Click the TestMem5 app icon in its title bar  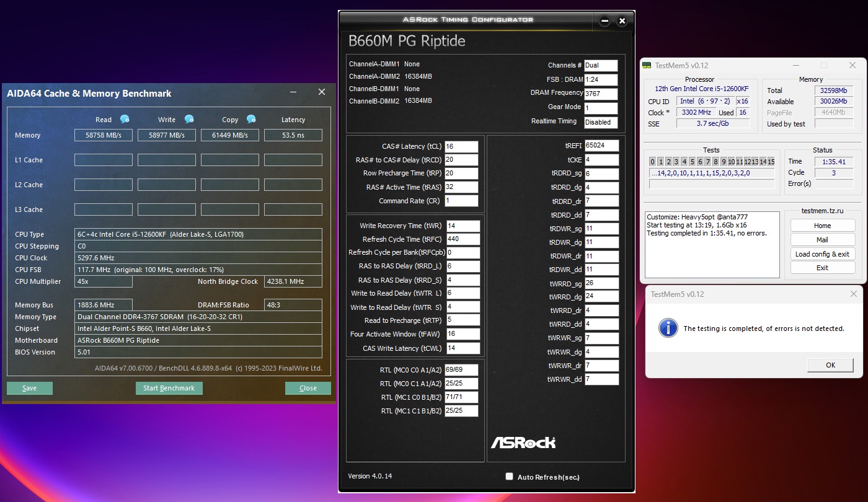pos(647,65)
